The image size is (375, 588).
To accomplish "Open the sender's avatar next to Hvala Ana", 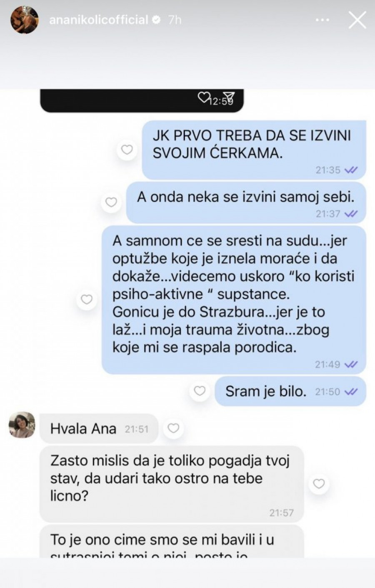I will (22, 425).
